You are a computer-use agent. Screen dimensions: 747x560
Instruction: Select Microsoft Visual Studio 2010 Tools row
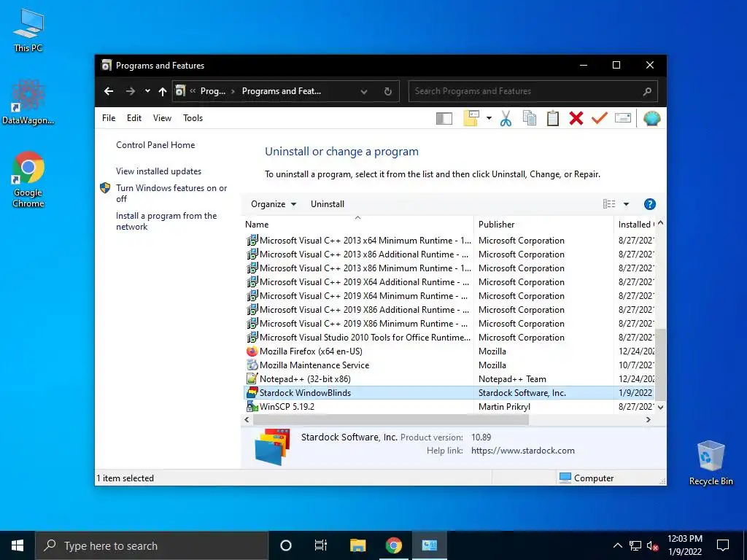click(x=449, y=338)
